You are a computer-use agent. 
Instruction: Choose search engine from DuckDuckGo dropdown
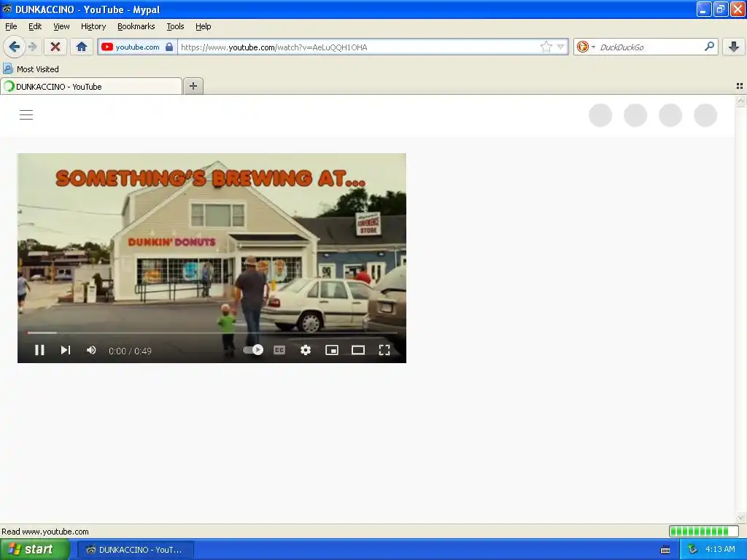[586, 47]
